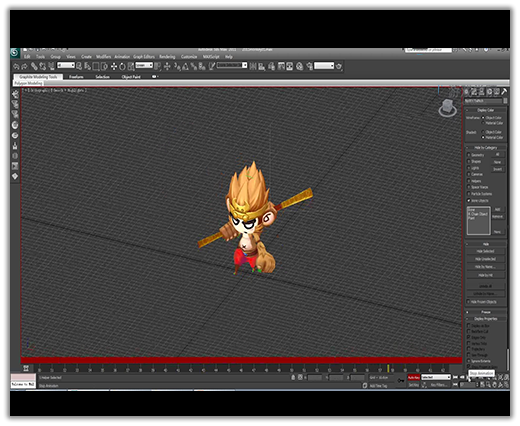Click the Invert category button
Viewport: 520px width, 426px height.
tap(497, 169)
